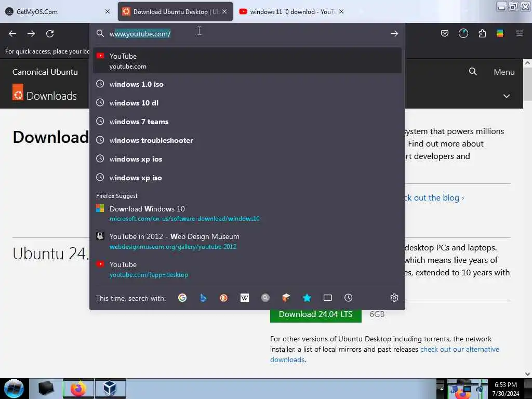Select the YouTube youtube.com top suggestion
The width and height of the screenshot is (532, 399).
pos(247,61)
